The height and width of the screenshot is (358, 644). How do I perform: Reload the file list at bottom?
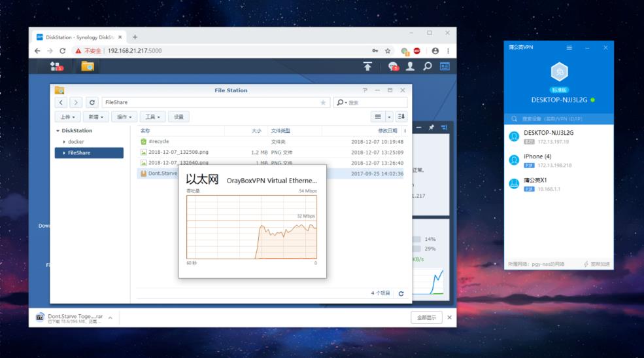pos(401,293)
